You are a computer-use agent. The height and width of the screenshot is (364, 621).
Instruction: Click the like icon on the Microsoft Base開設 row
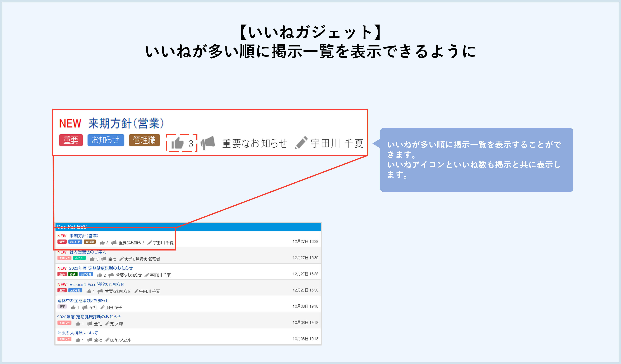[89, 291]
